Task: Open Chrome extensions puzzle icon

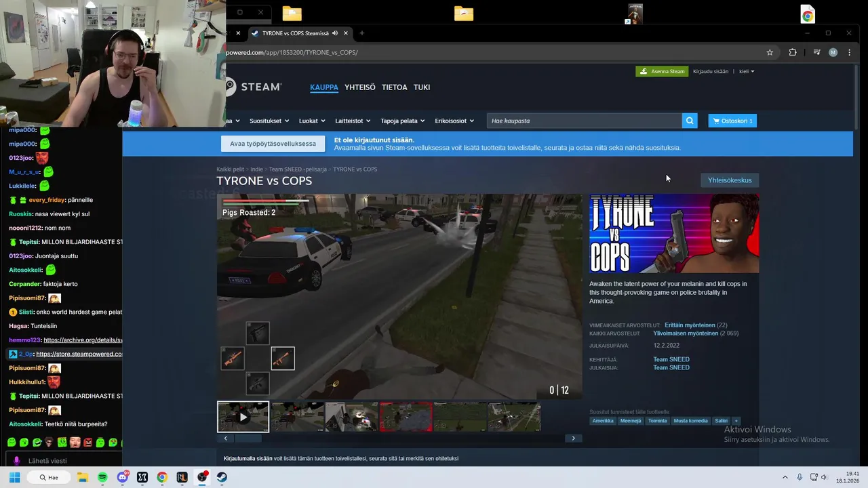Action: (x=793, y=52)
